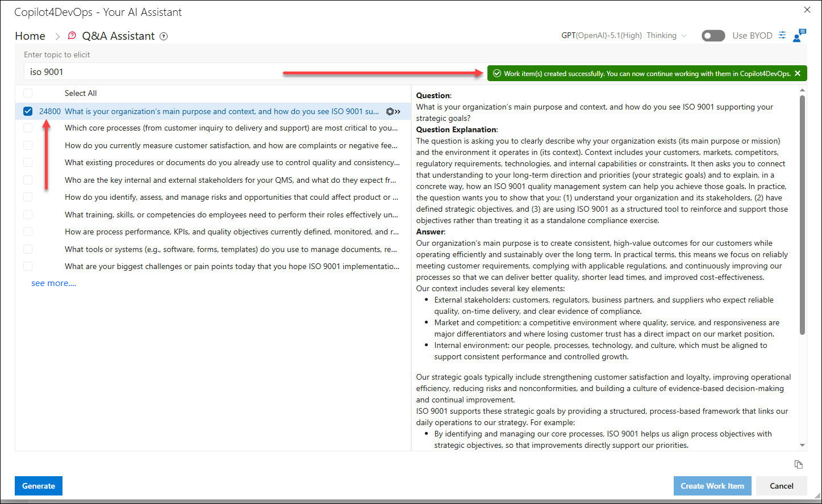The image size is (822, 504).
Task: Click the Generate button
Action: click(39, 486)
